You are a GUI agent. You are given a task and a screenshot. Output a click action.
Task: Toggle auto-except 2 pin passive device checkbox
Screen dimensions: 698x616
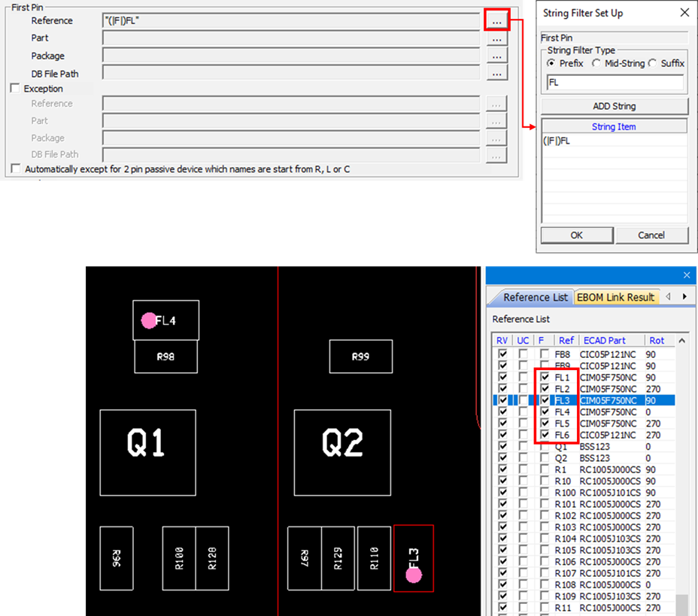click(15, 169)
